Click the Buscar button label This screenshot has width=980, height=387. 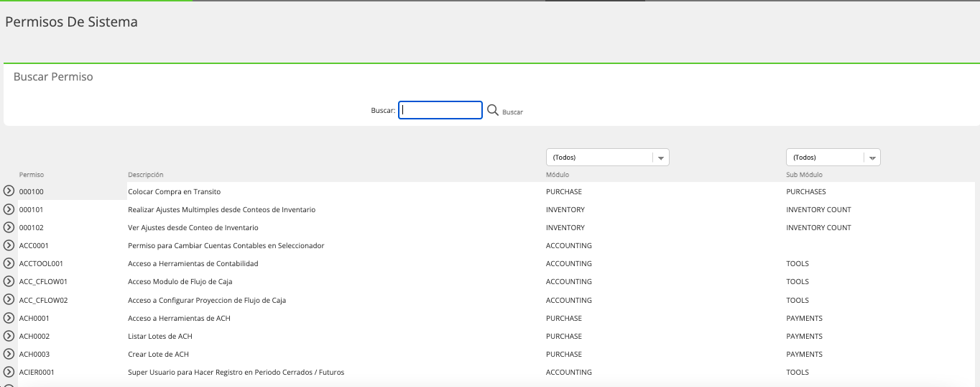click(512, 112)
